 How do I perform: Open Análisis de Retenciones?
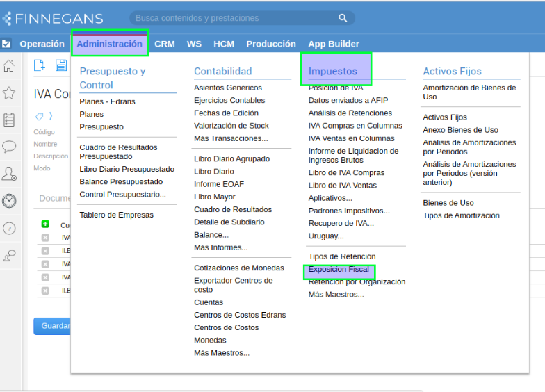[x=350, y=113]
